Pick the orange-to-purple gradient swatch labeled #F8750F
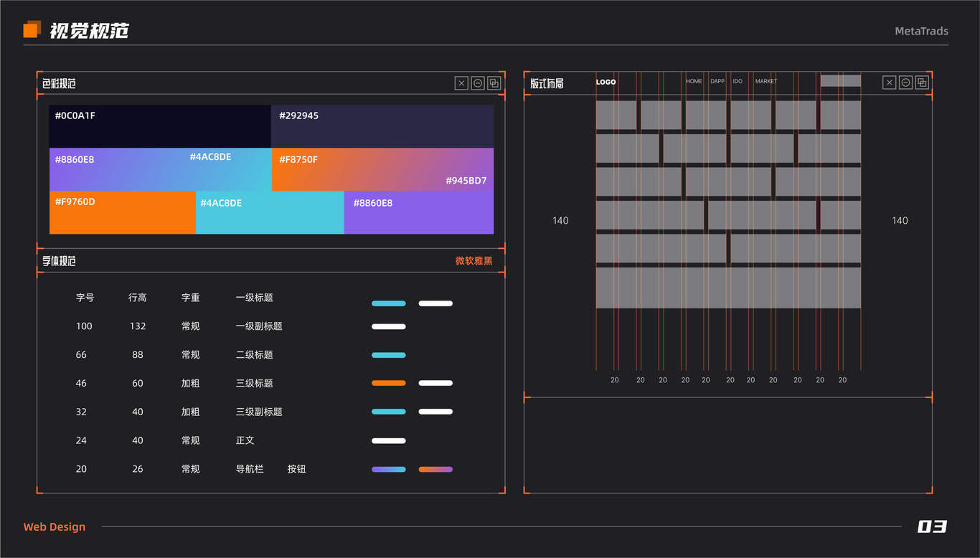The width and height of the screenshot is (980, 558). tap(382, 169)
